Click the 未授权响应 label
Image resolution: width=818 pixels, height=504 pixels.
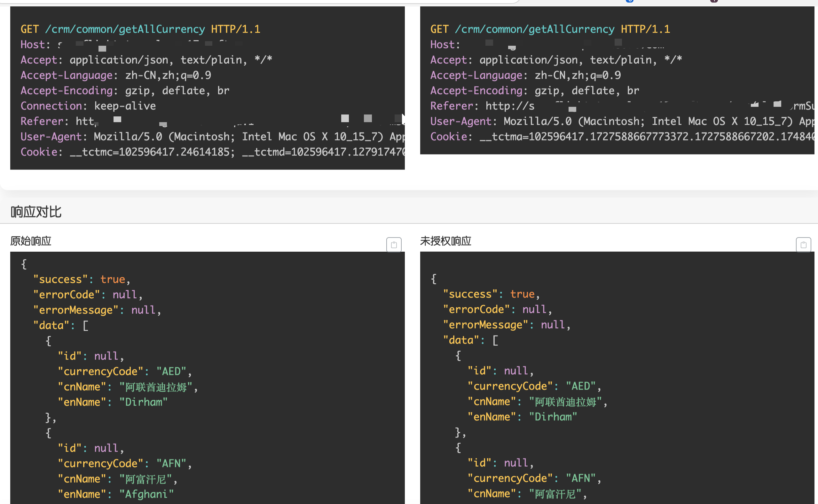pyautogui.click(x=445, y=241)
